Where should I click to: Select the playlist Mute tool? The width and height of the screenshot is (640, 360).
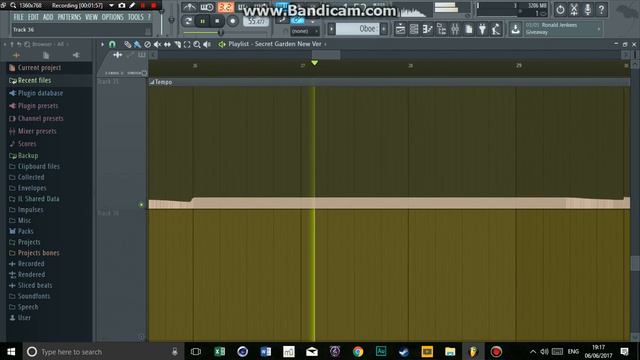point(157,44)
